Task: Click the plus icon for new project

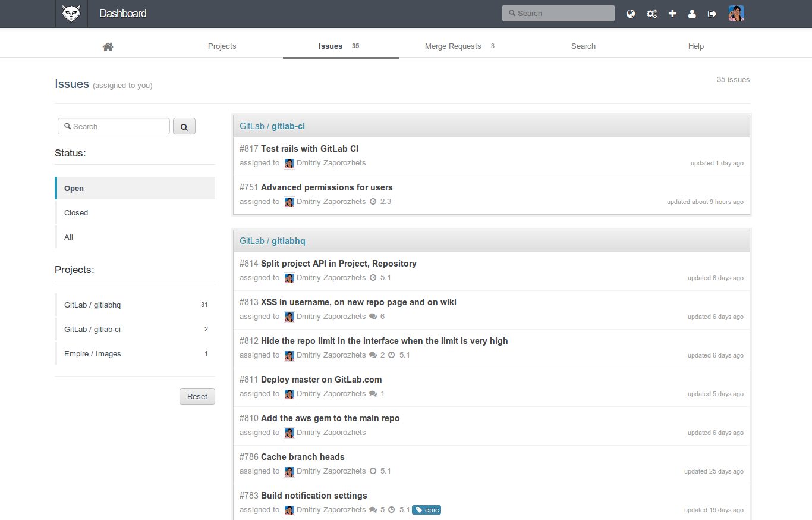Action: point(672,14)
